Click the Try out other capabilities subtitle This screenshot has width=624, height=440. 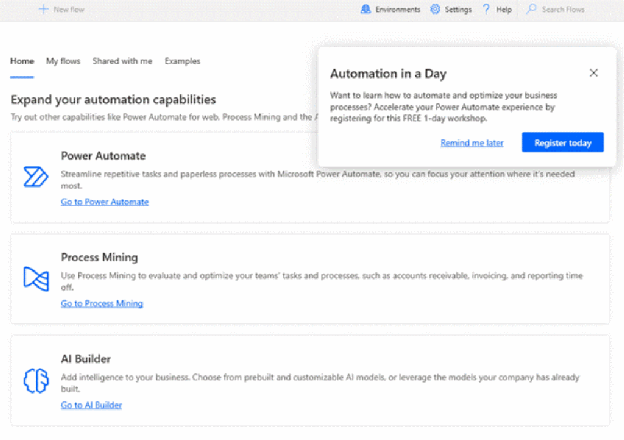pos(164,117)
